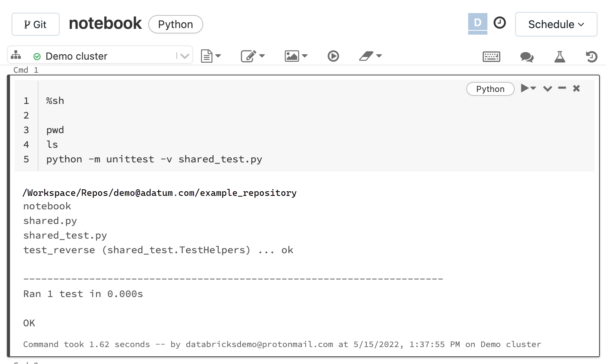The height and width of the screenshot is (364, 606).
Task: Click the test_reverse result line
Action: tap(158, 250)
